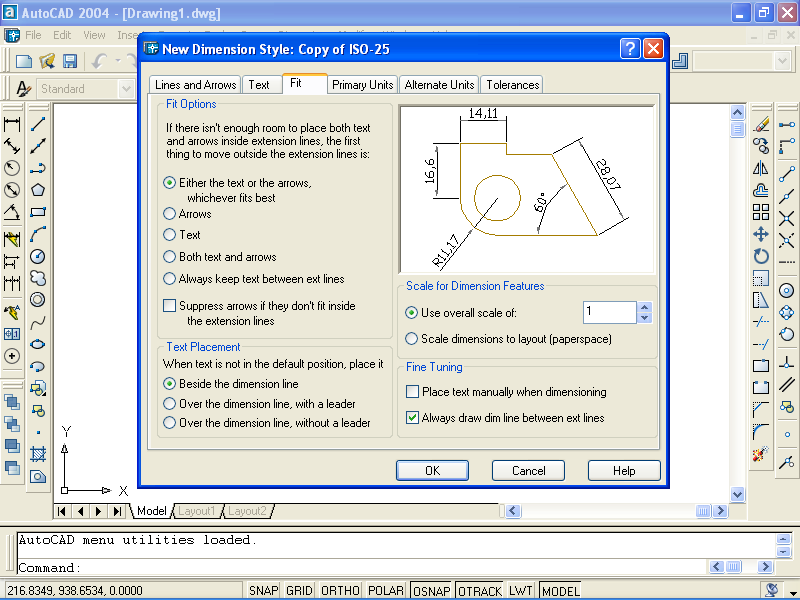
Task: Select the Rotate modify tool
Action: [761, 256]
